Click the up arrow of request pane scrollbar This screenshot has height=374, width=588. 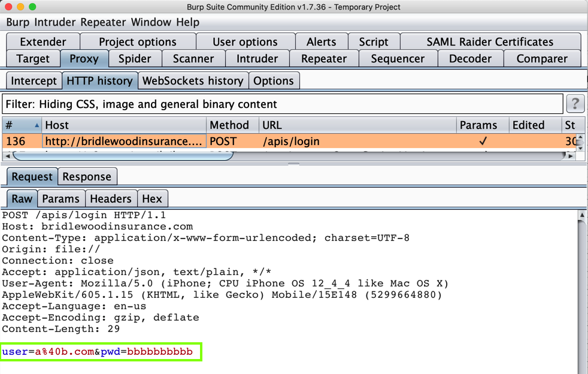(x=582, y=215)
